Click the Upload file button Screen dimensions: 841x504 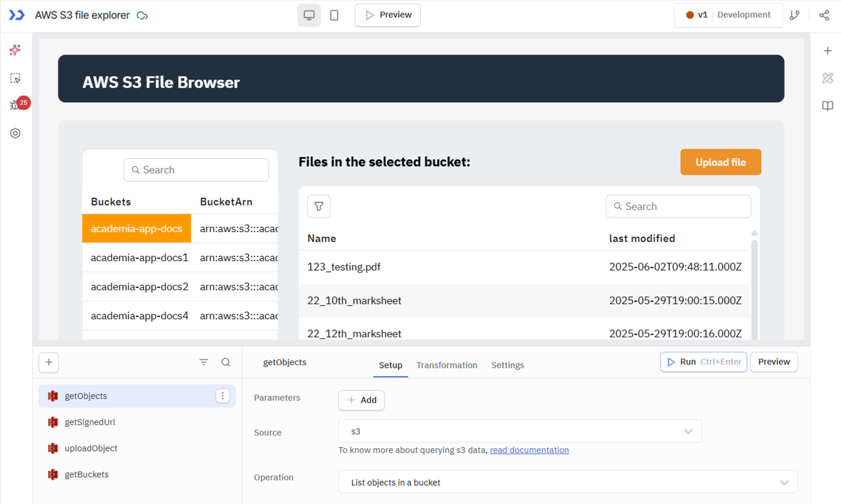pyautogui.click(x=720, y=162)
